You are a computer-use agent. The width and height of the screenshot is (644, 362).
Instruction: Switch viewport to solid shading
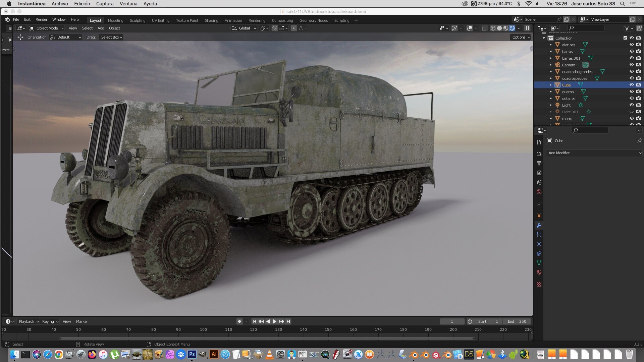(x=499, y=28)
